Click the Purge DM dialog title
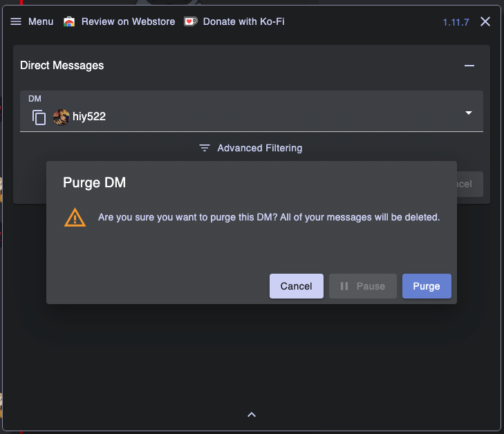 pos(94,182)
